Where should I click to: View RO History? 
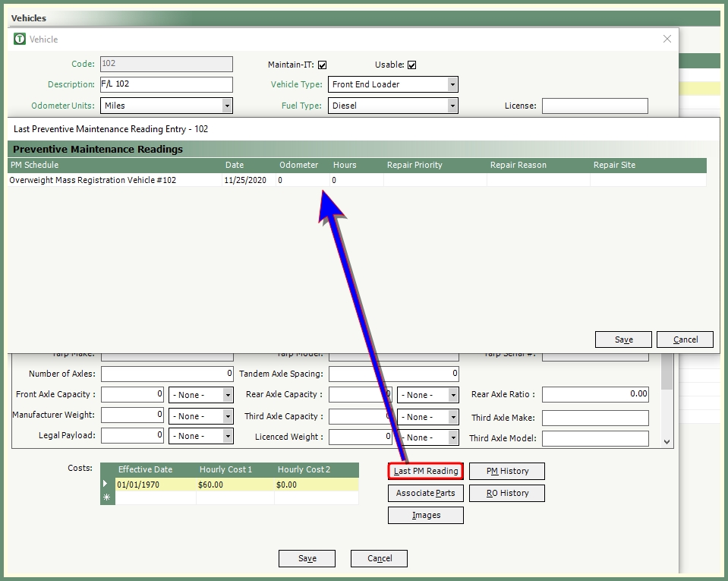coord(506,493)
